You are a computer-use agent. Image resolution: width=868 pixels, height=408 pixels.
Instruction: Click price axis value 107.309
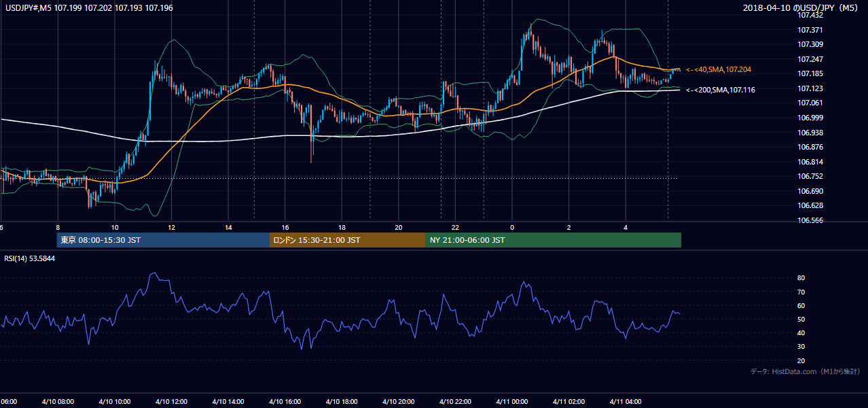click(810, 44)
